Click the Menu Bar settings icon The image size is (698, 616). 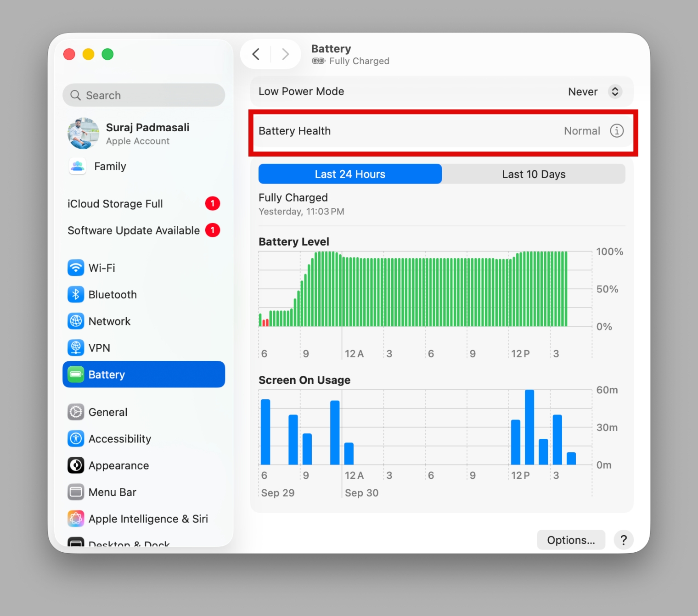[76, 492]
